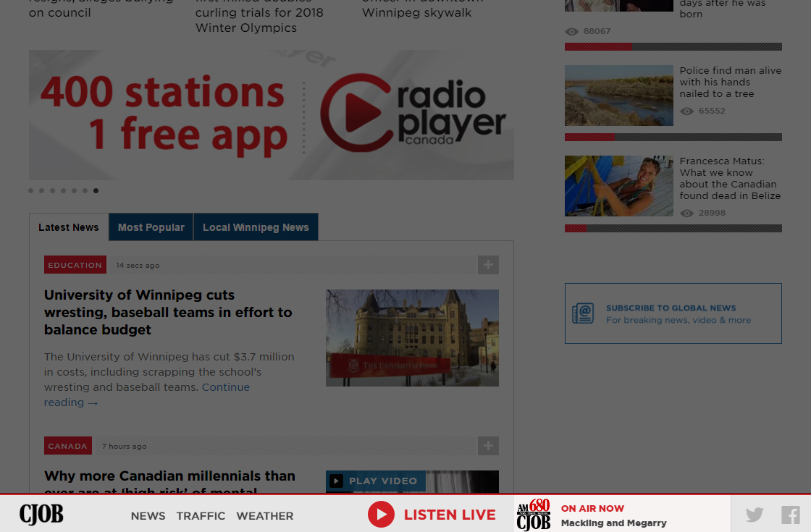The width and height of the screenshot is (811, 532).
Task: Select the last carousel navigation dot
Action: click(x=96, y=190)
